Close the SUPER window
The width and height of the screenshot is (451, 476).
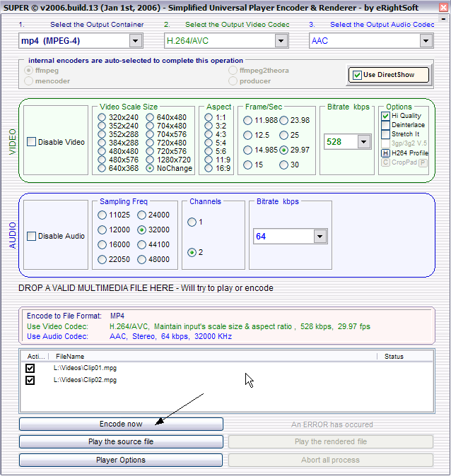click(443, 8)
